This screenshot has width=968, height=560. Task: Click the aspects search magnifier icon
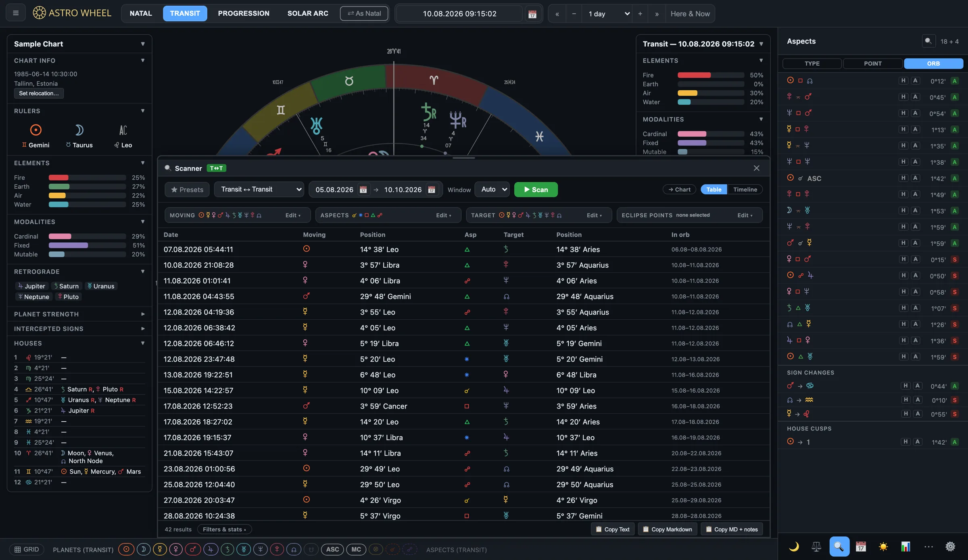pyautogui.click(x=928, y=41)
